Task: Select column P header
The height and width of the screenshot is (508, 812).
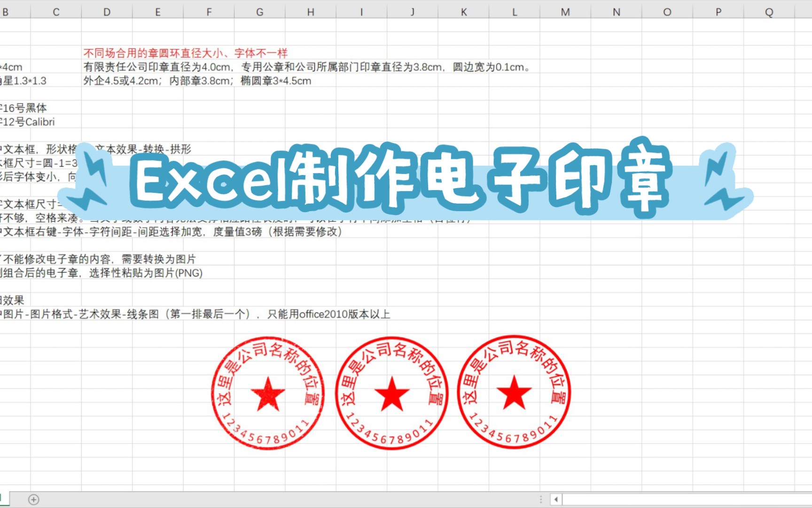Action: [718, 12]
